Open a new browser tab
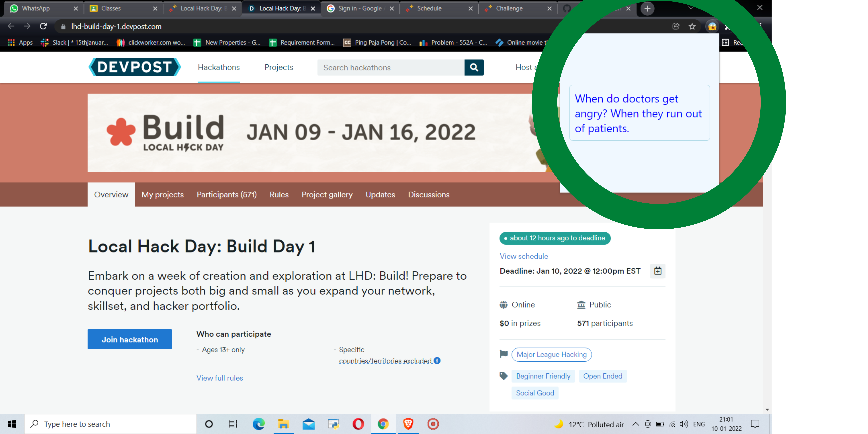The width and height of the screenshot is (868, 434). pyautogui.click(x=647, y=8)
